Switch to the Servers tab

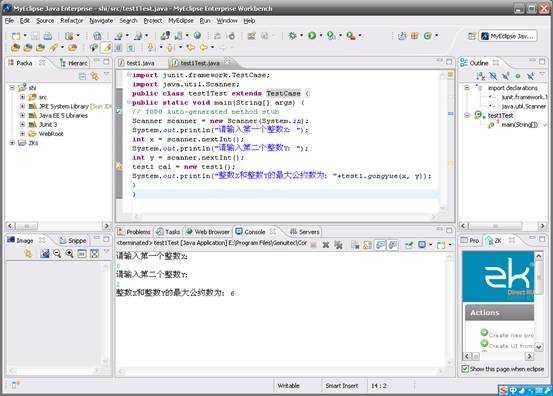point(305,232)
